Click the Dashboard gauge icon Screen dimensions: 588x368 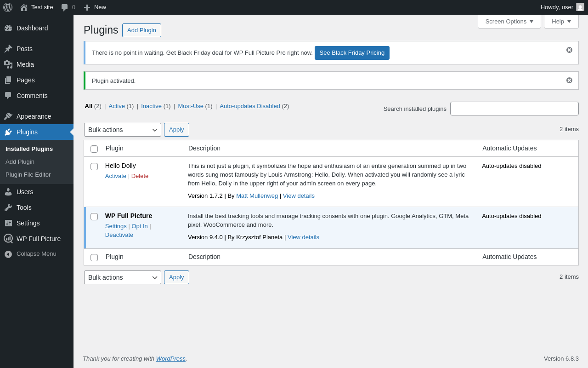click(x=8, y=28)
